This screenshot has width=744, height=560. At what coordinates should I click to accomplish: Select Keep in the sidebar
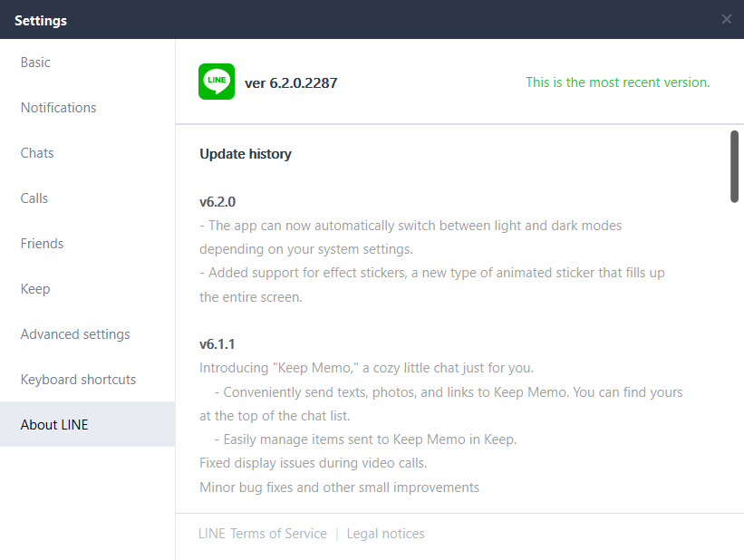pos(88,288)
